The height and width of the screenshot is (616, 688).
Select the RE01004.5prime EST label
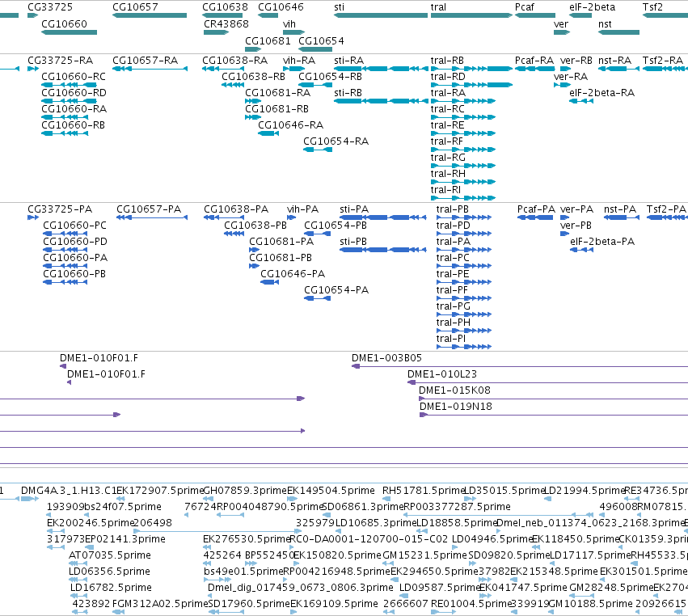coord(471,604)
